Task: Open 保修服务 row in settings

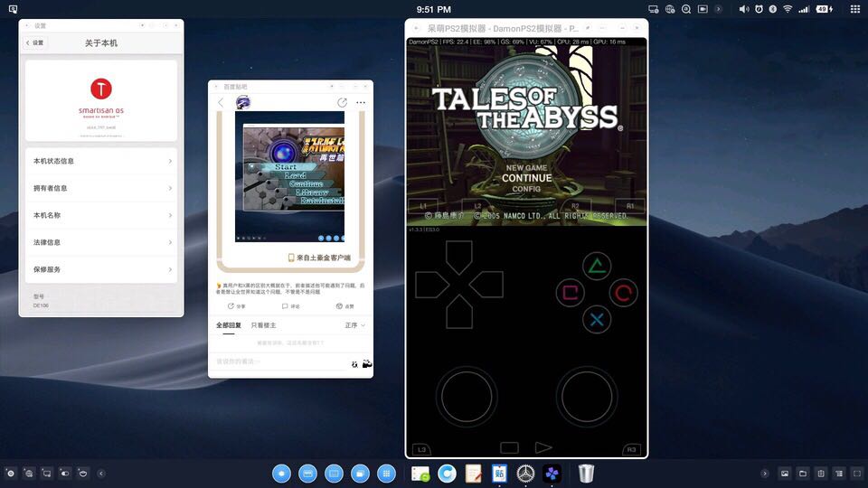Action: (101, 269)
